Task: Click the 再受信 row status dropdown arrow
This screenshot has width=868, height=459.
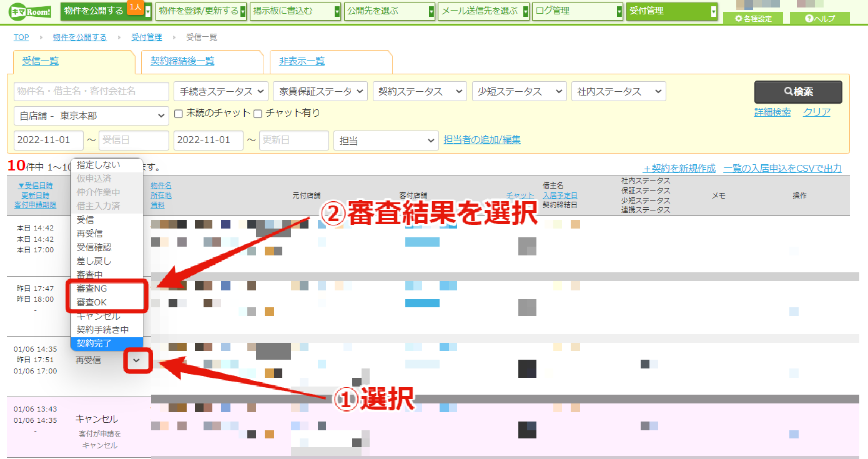Action: pyautogui.click(x=137, y=360)
